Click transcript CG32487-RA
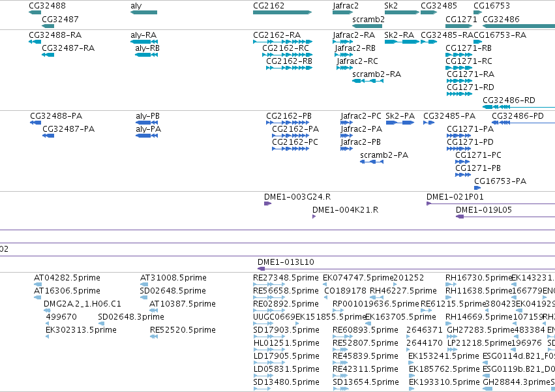The width and height of the screenshot is (555, 392). click(x=48, y=55)
